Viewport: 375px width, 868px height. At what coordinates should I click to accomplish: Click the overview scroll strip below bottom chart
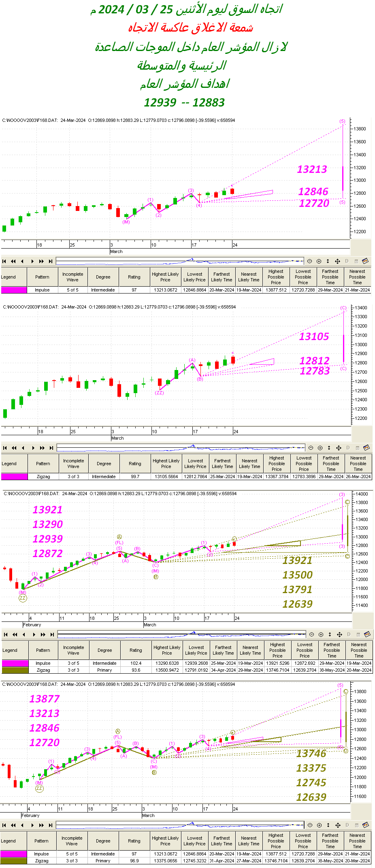[x=180, y=825]
